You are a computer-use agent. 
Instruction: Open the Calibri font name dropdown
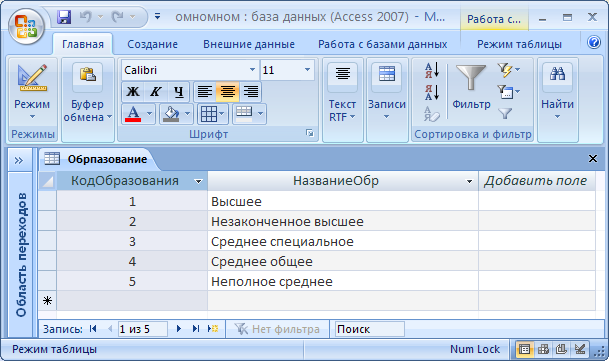point(253,70)
